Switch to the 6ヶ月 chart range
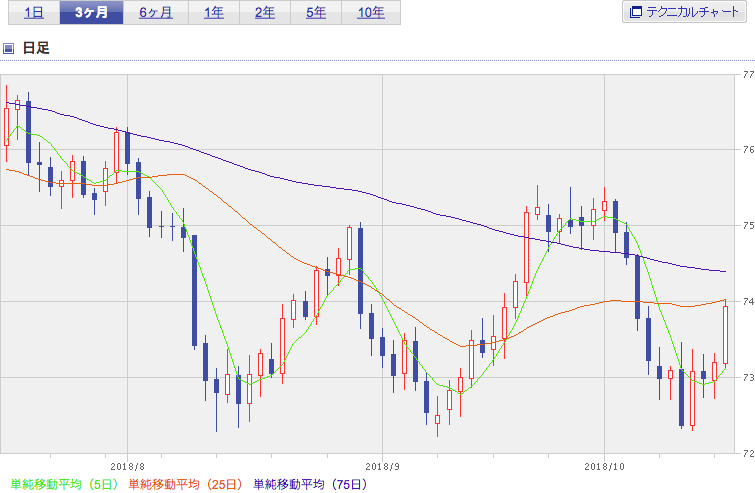This screenshot has width=755, height=493. click(156, 13)
